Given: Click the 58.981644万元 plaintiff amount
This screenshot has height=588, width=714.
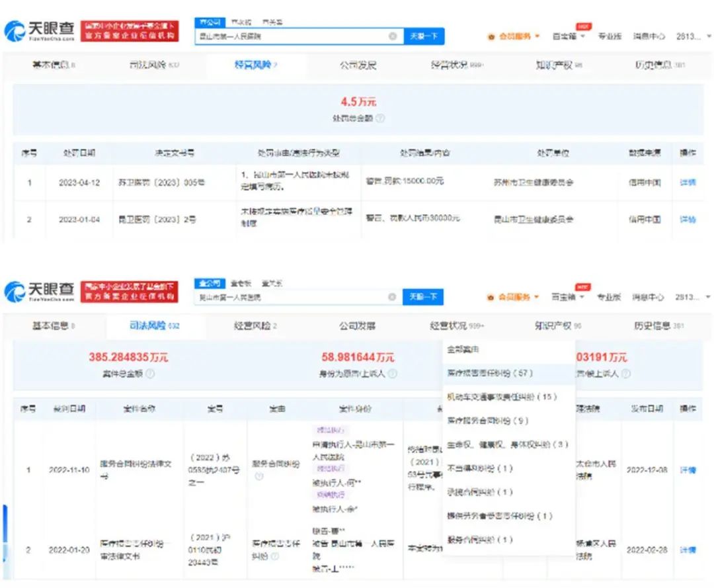Looking at the screenshot, I should 358,357.
